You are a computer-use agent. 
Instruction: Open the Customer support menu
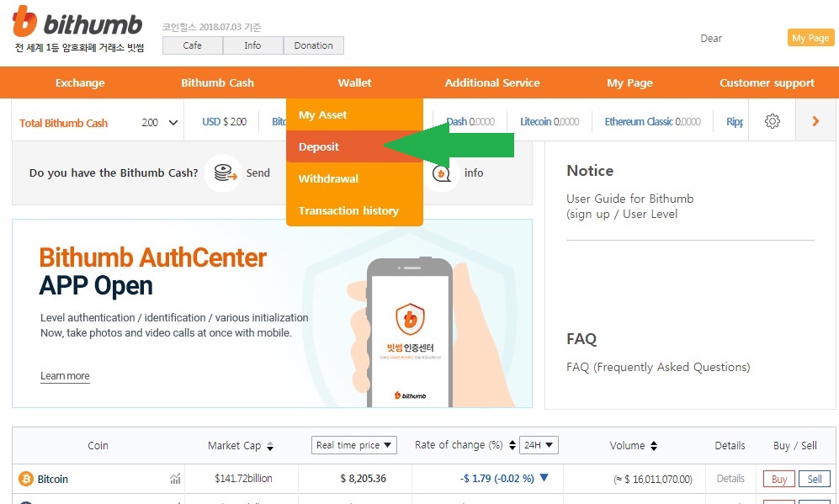coord(767,83)
